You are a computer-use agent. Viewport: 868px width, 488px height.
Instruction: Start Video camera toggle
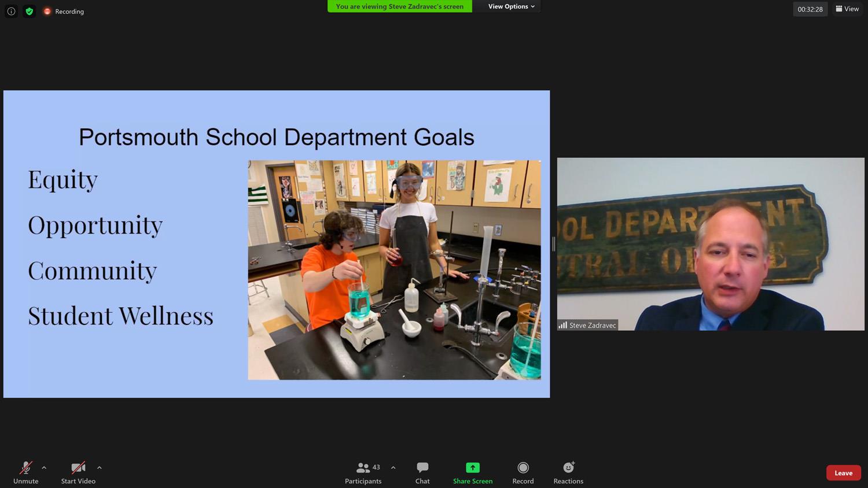pyautogui.click(x=78, y=472)
